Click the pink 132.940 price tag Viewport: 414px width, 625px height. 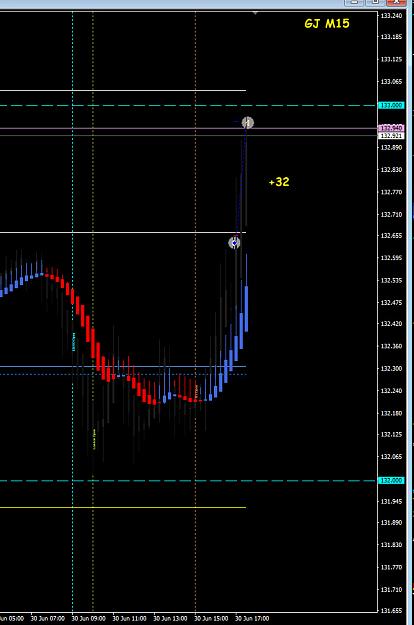pyautogui.click(x=391, y=128)
